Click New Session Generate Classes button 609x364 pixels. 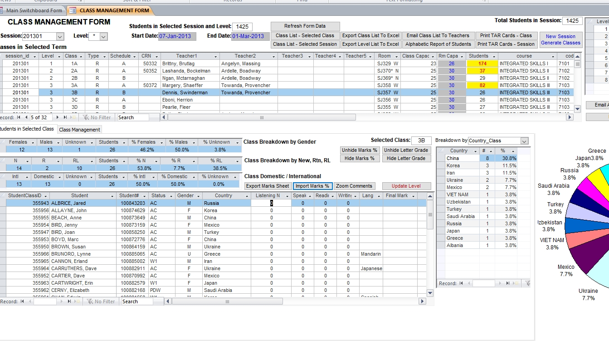click(560, 39)
